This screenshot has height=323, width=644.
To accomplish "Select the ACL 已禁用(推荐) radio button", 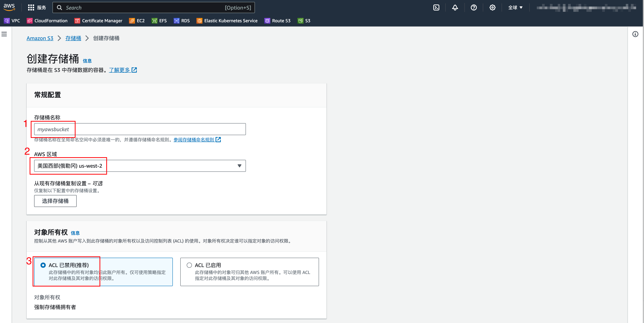I will (x=43, y=265).
